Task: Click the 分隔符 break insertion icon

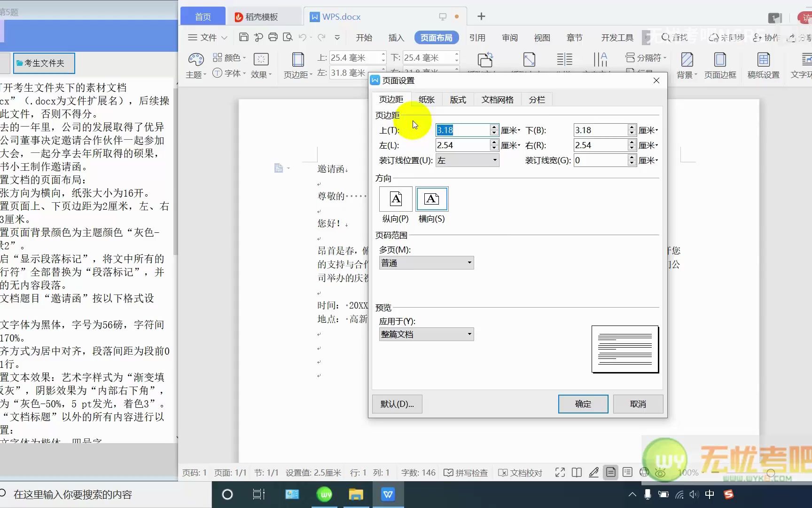Action: [x=646, y=57]
